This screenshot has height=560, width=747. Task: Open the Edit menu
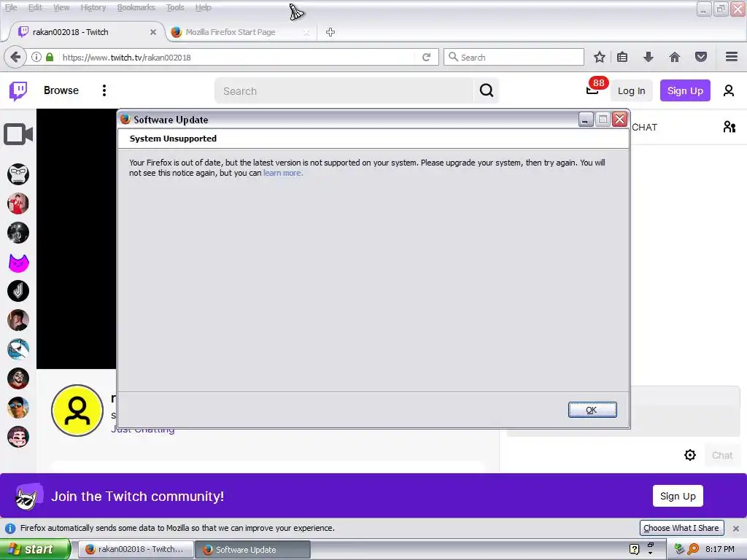point(35,7)
